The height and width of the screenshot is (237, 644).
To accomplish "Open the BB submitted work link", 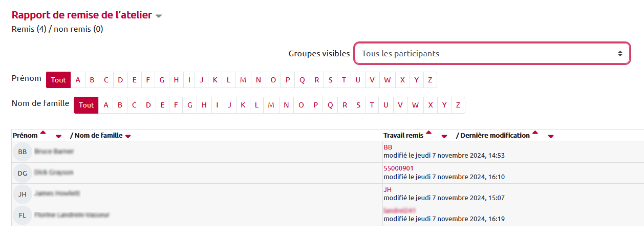I will click(388, 147).
